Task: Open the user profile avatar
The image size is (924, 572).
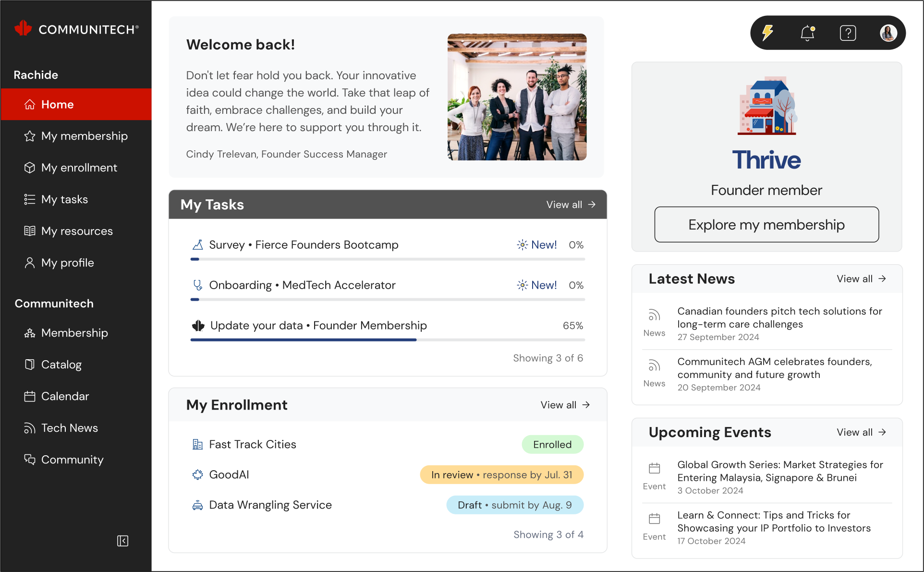Action: point(888,33)
